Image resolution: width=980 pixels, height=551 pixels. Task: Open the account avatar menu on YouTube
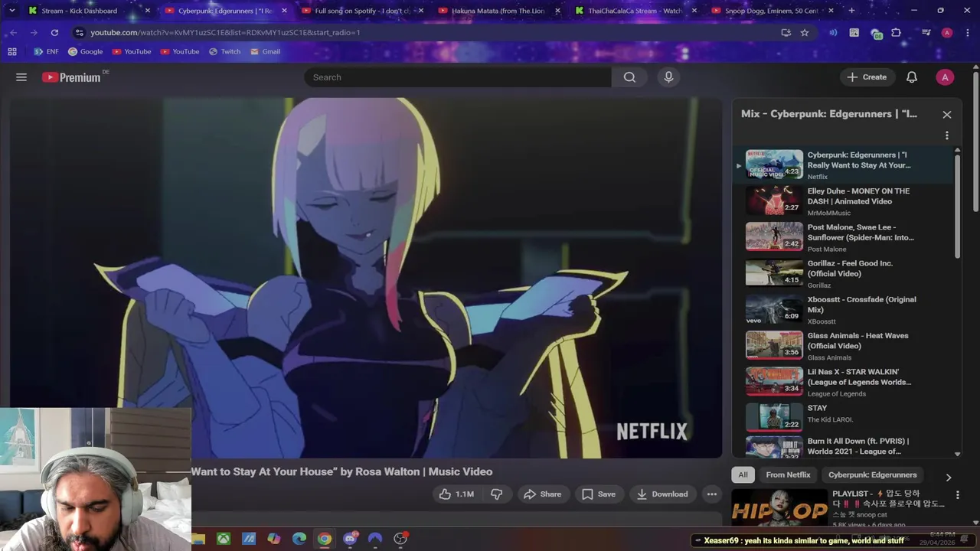tap(945, 77)
